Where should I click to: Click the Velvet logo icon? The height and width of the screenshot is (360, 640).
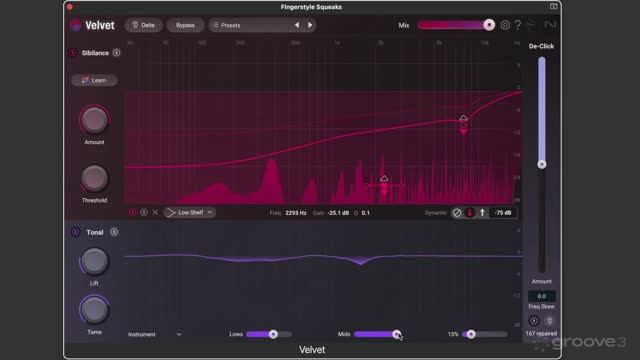tap(76, 25)
